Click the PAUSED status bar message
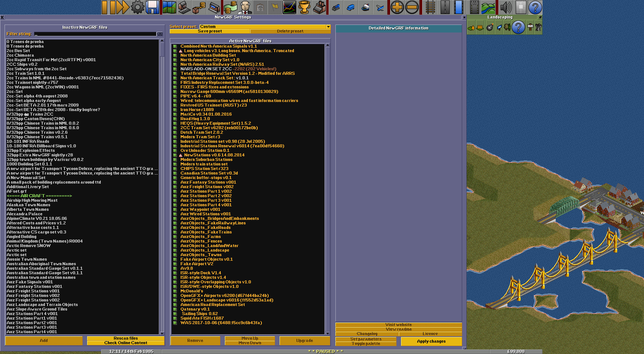Viewport: 644px width, 354px height. [x=326, y=351]
